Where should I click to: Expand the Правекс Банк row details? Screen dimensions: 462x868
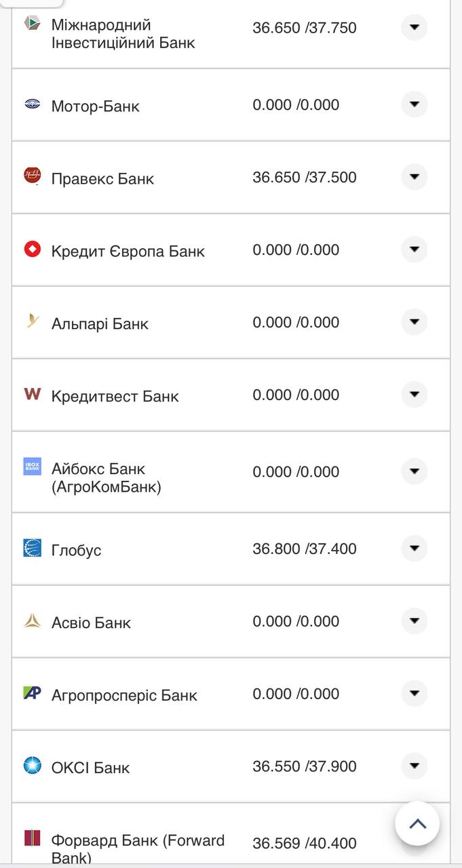point(415,177)
